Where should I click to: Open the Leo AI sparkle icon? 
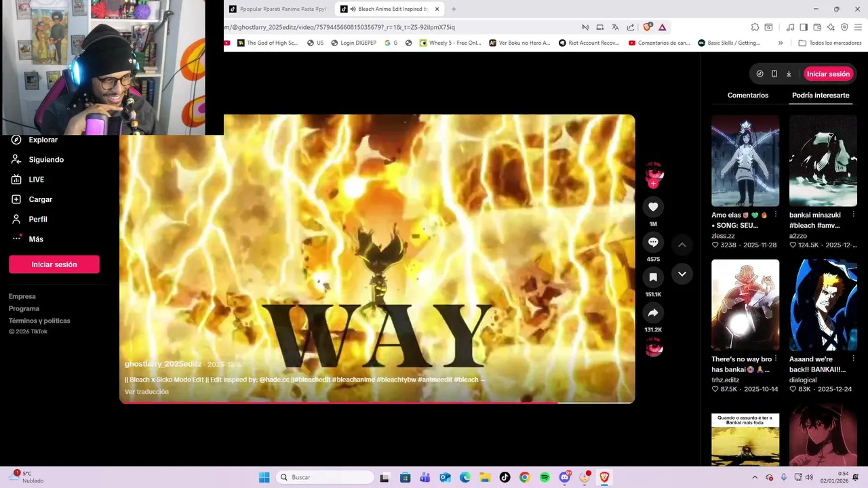click(831, 27)
